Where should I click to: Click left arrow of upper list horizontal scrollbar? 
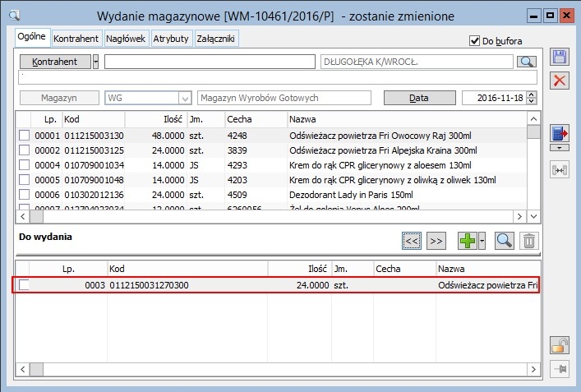(x=23, y=216)
